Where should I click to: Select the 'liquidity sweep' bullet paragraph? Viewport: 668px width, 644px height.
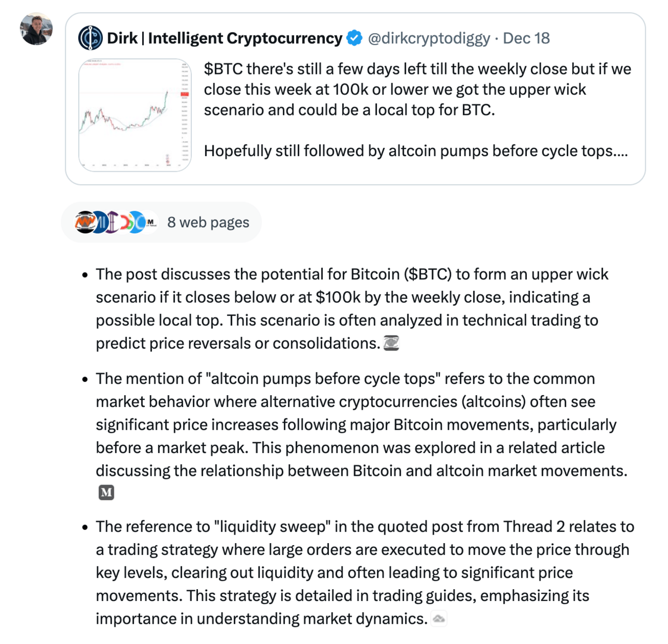(x=365, y=573)
